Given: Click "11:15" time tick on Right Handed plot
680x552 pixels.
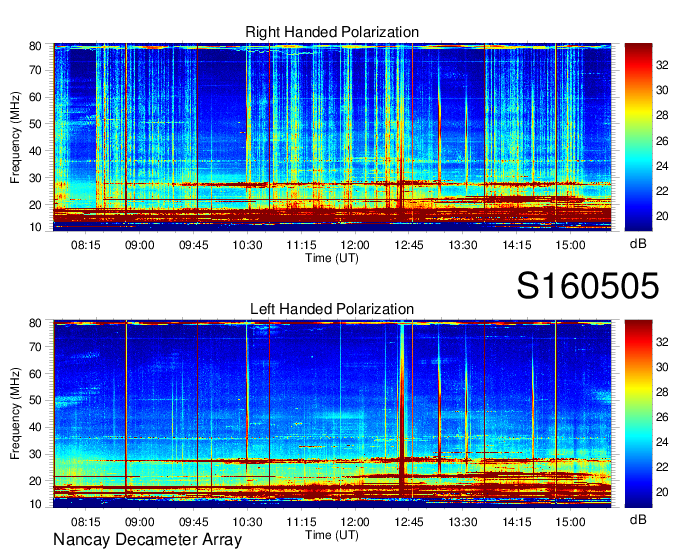Looking at the screenshot, I should coord(301,245).
